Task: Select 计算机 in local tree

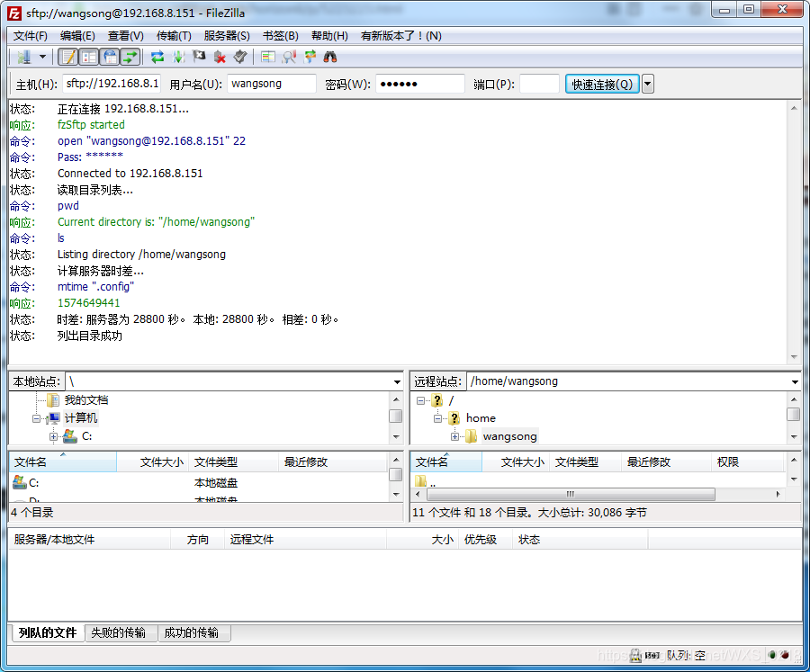Action: [x=81, y=418]
